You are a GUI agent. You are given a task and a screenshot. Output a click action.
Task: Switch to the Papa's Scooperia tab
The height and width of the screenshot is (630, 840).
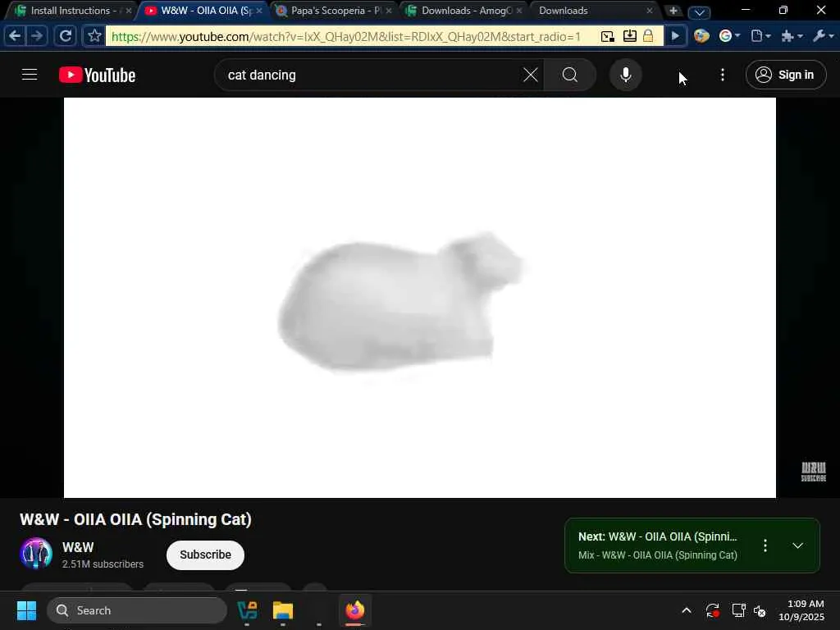[x=336, y=11]
